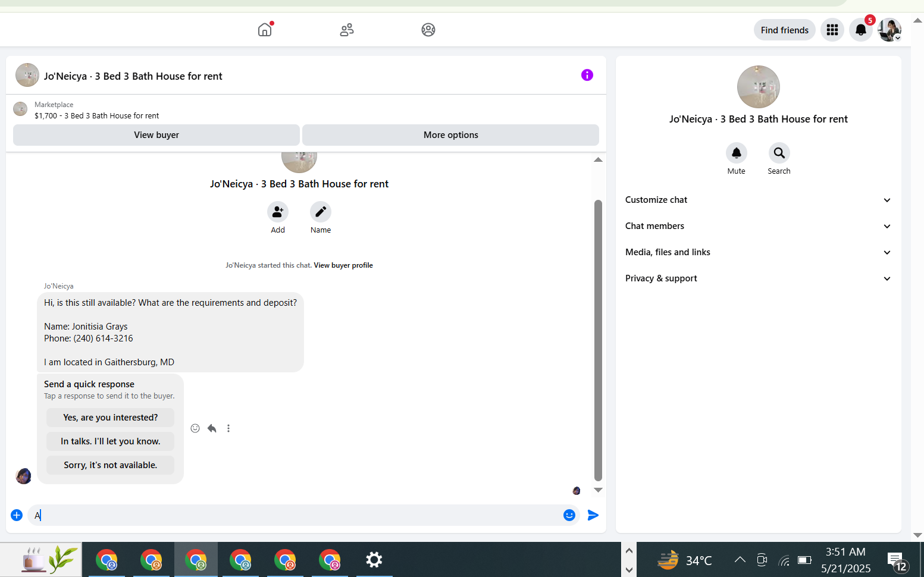924x577 pixels.
Task: Click the sender's avatar next to quick responses
Action: pyautogui.click(x=23, y=476)
